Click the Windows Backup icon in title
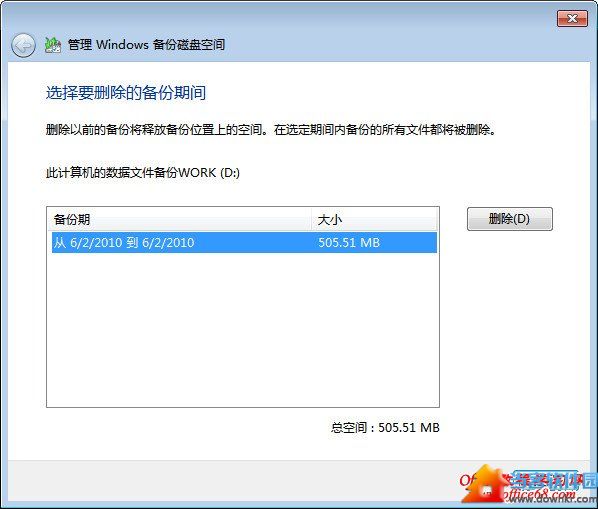The height and width of the screenshot is (509, 598). 53,45
